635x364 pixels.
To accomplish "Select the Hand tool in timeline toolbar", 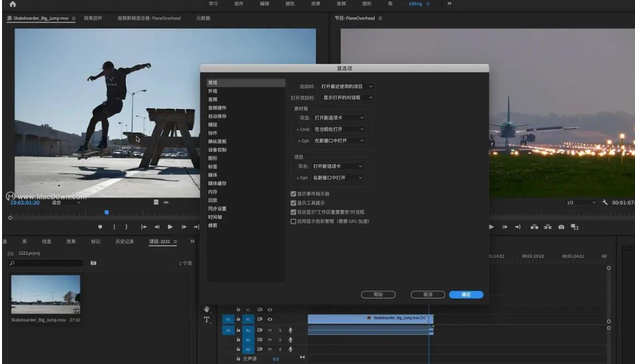I will point(207,309).
